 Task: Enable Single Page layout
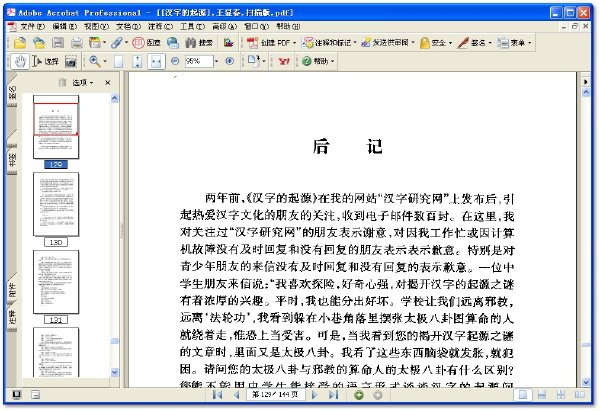[523, 395]
